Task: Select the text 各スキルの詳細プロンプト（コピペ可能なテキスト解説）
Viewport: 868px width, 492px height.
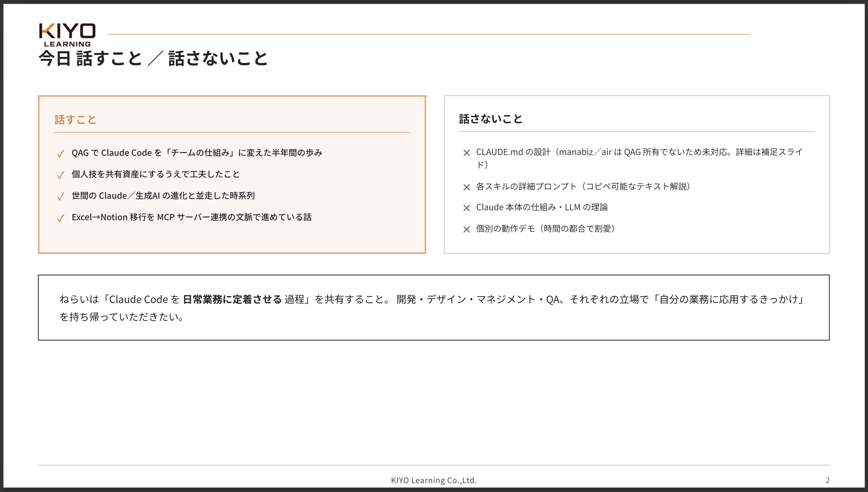Action: point(583,186)
